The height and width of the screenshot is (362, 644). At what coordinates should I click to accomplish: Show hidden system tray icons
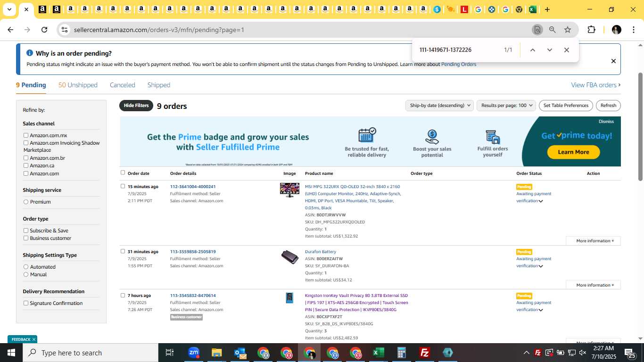[x=526, y=353]
